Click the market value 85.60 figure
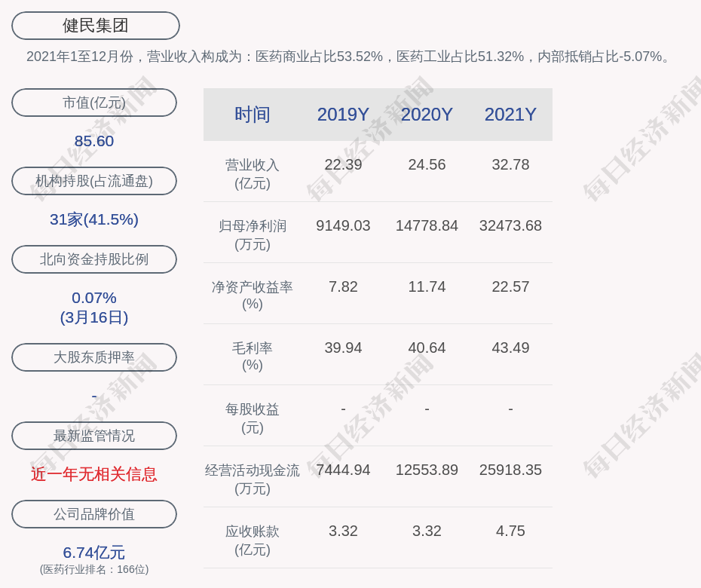 [x=94, y=141]
